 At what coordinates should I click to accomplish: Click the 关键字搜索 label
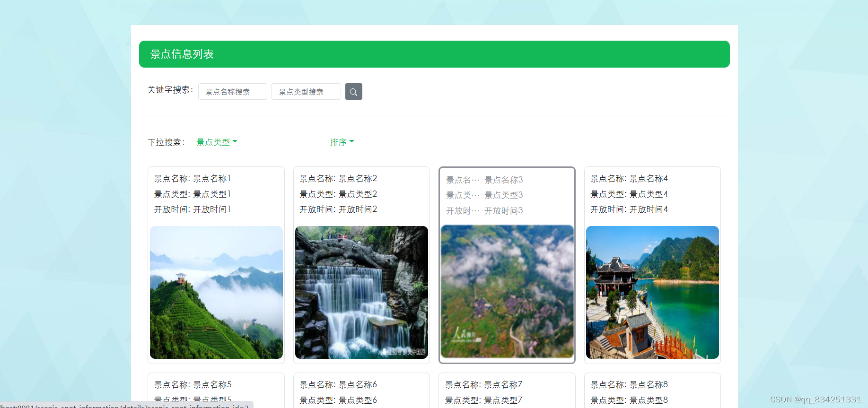point(170,90)
